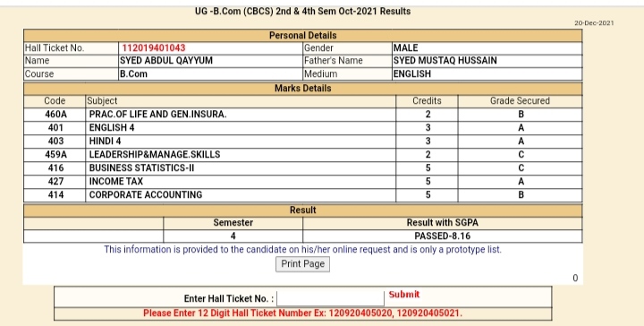Screen dimensions: 644x326
Task: Click the Print Page button
Action: 302,264
